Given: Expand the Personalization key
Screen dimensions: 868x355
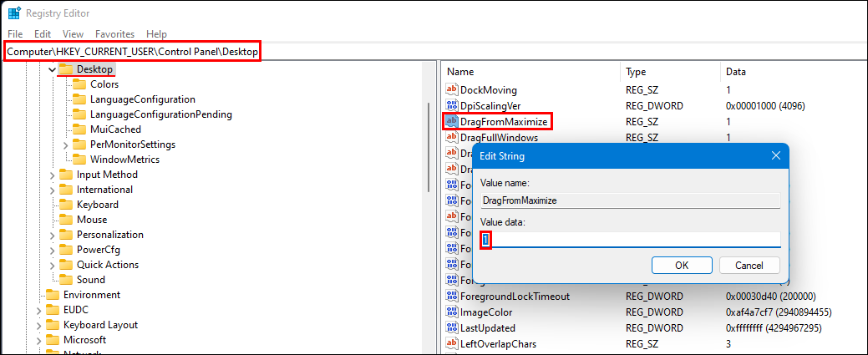Looking at the screenshot, I should [x=53, y=235].
